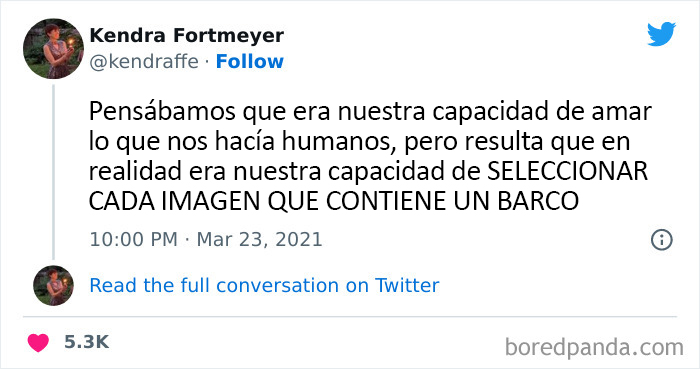This screenshot has width=700, height=369.
Task: Click the Twitter bird logo
Action: pos(661,34)
